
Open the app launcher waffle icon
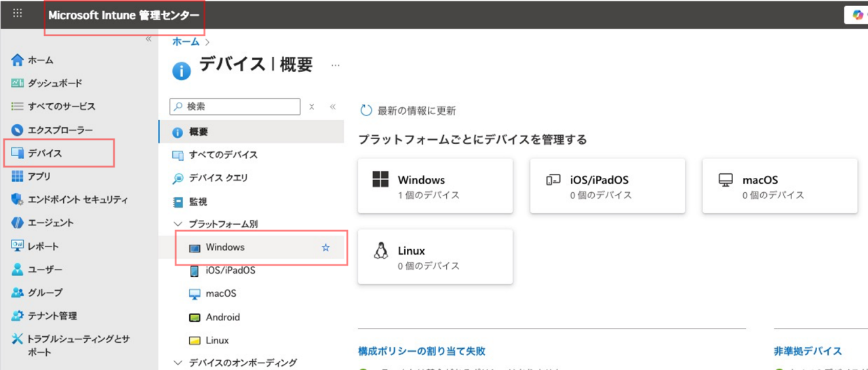click(18, 14)
